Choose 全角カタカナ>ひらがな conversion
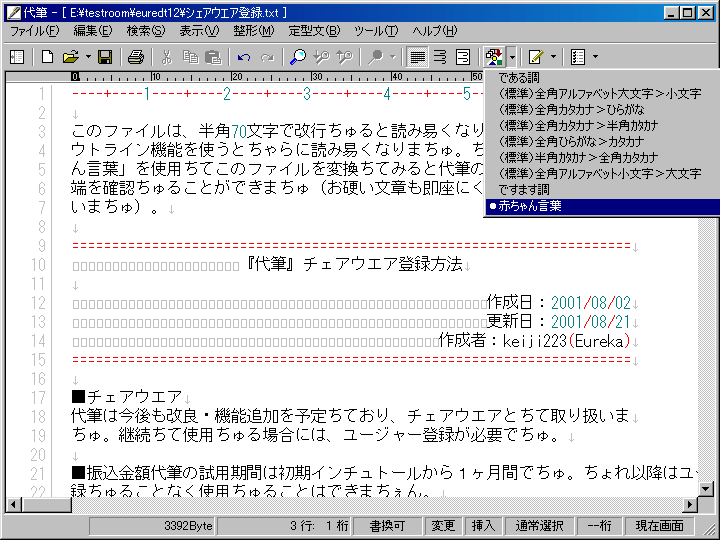Viewport: 720px width, 540px height. [x=602, y=110]
